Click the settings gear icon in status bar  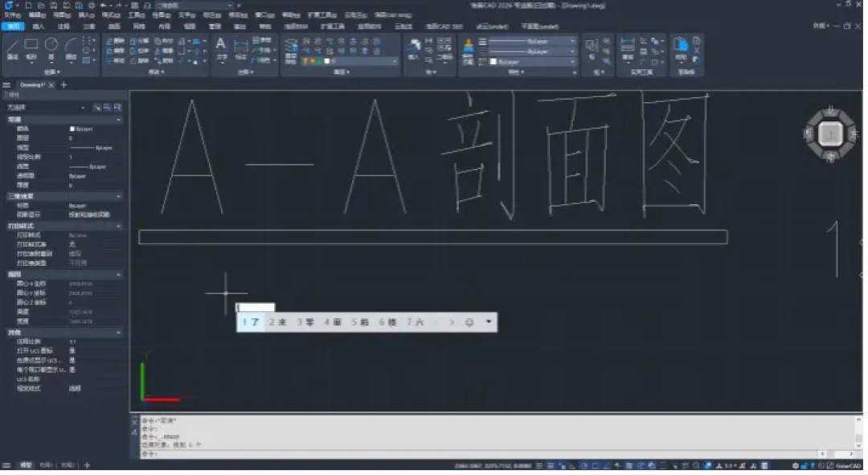pyautogui.click(x=796, y=466)
